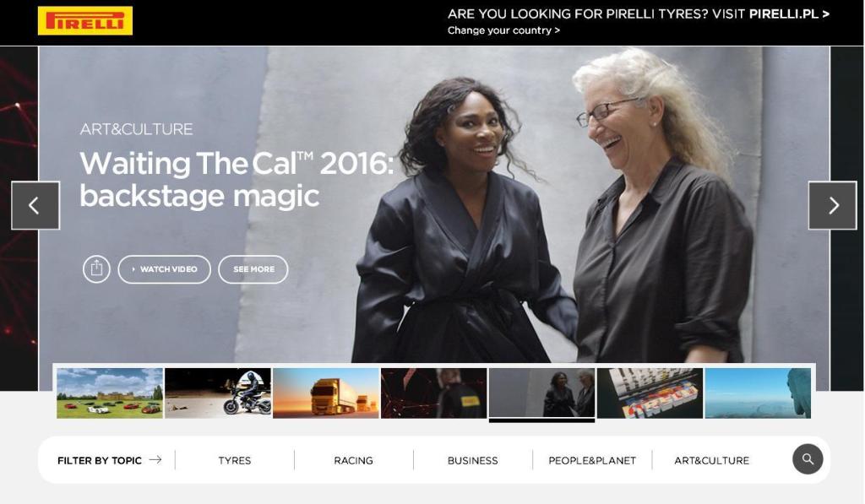Click the Filter by Topic arrow
The height and width of the screenshot is (504, 865).
(155, 459)
